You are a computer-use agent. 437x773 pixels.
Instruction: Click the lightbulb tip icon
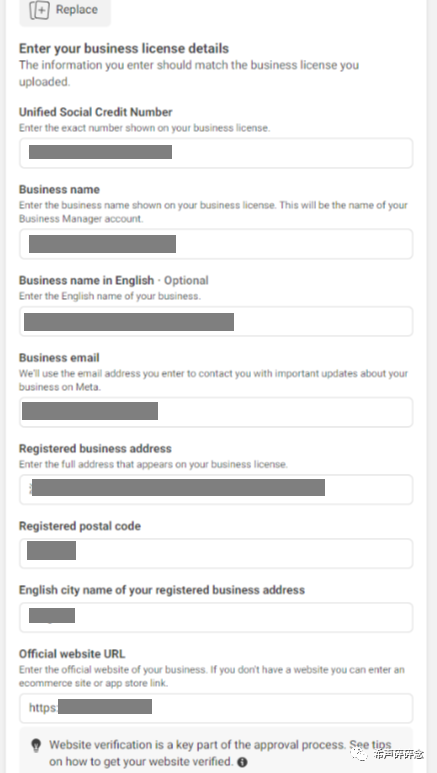[36, 745]
